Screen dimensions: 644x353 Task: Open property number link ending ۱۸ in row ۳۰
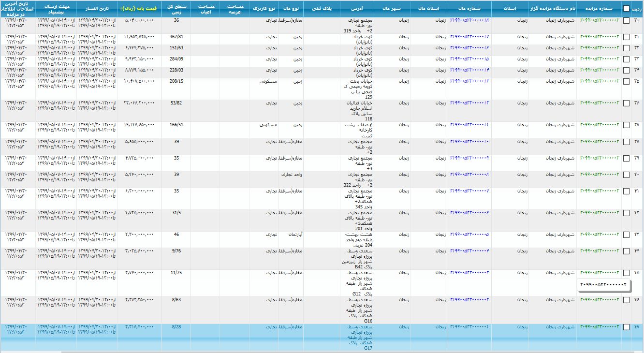click(x=469, y=20)
